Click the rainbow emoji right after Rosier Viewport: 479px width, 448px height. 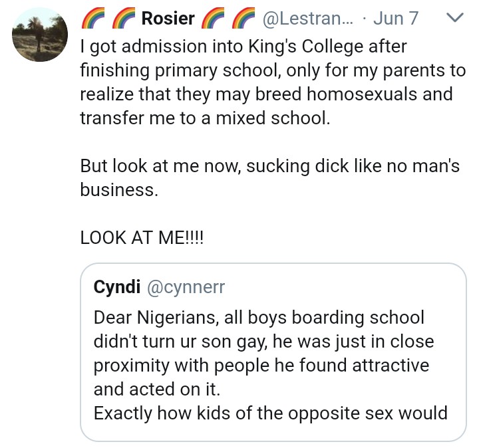[x=213, y=19]
